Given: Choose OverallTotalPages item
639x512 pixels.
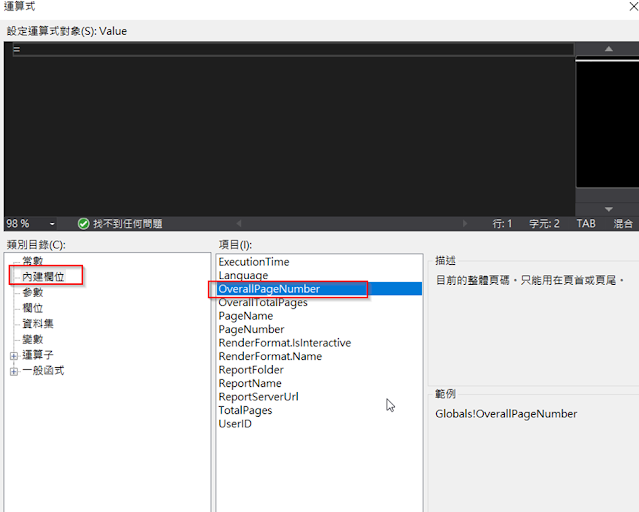Looking at the screenshot, I should click(x=320, y=302).
